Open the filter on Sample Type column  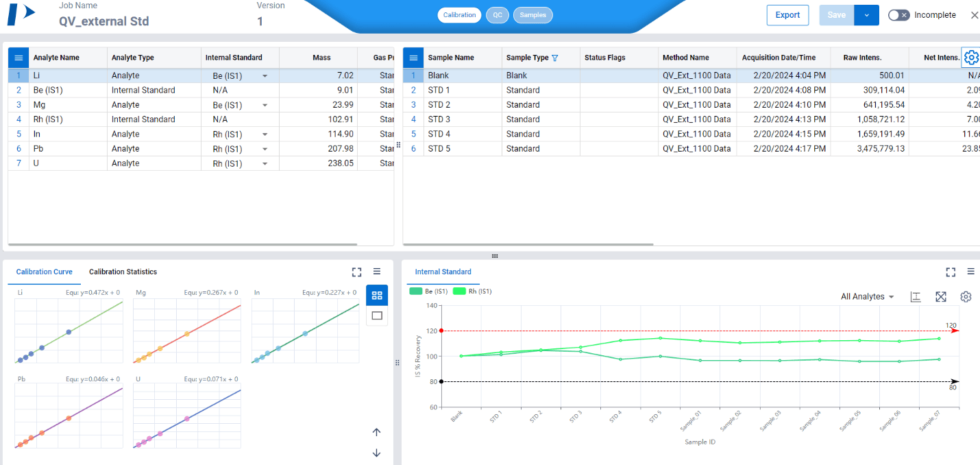pyautogui.click(x=554, y=58)
